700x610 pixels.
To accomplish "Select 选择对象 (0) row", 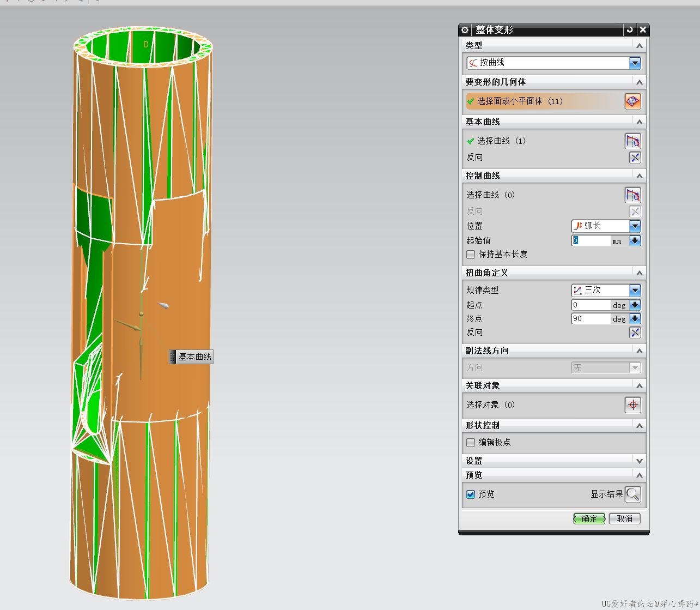I will [x=544, y=405].
